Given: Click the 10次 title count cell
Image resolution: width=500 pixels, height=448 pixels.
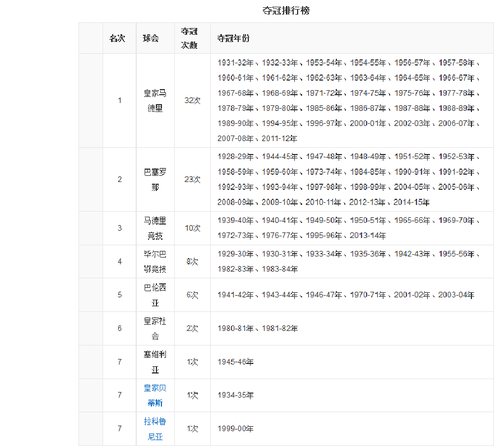Looking at the screenshot, I should tap(192, 228).
